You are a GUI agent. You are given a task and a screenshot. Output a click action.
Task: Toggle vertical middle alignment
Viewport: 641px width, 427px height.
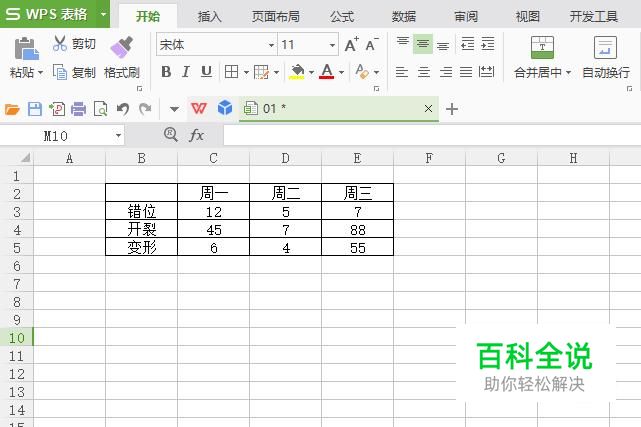[x=423, y=44]
